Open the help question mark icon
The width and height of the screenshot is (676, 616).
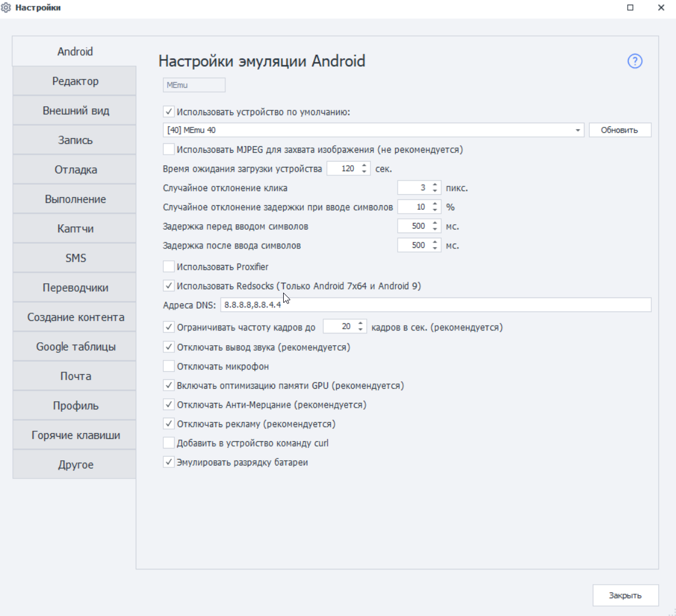pyautogui.click(x=635, y=61)
